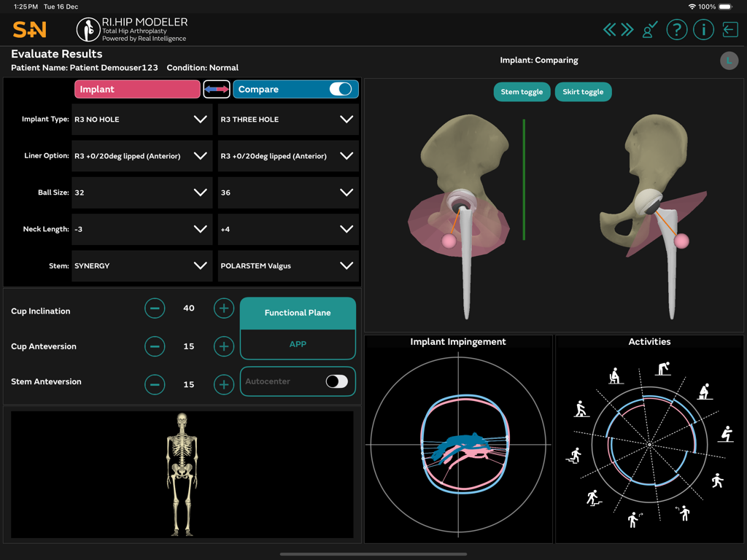Increase Cup Anteversion with plus button
Viewport: 747px width, 560px height.
click(224, 346)
